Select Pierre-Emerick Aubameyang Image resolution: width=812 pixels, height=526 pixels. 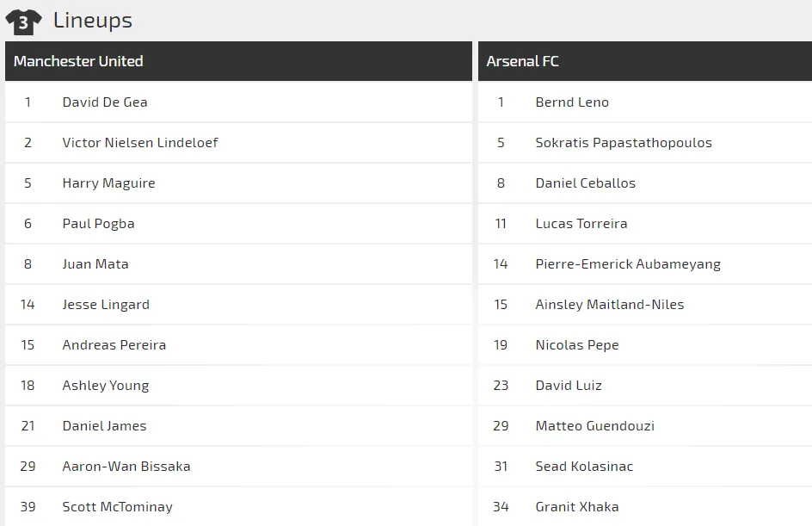tap(628, 263)
